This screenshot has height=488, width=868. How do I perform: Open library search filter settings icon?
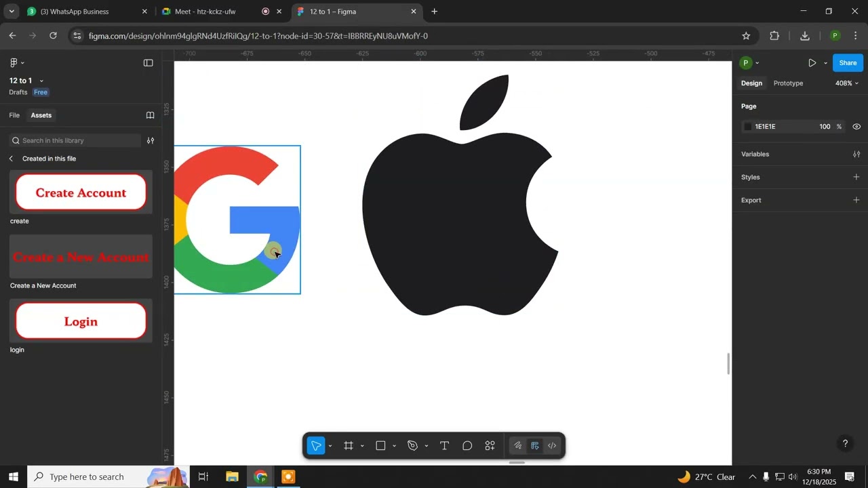[151, 140]
